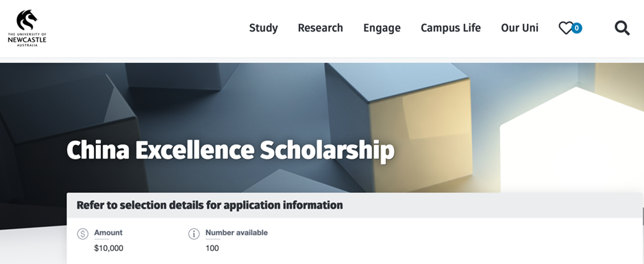Select the Amount label
This screenshot has height=264, width=644.
click(108, 233)
